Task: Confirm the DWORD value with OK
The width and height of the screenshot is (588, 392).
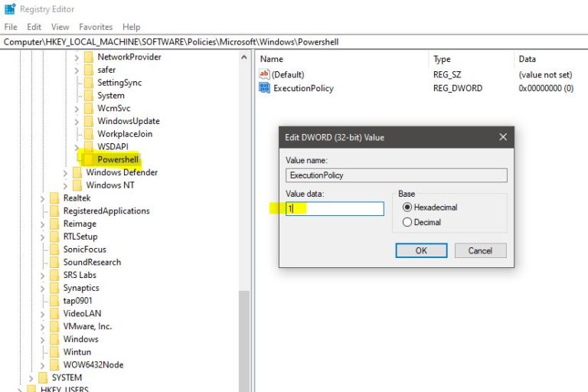Action: tap(421, 250)
